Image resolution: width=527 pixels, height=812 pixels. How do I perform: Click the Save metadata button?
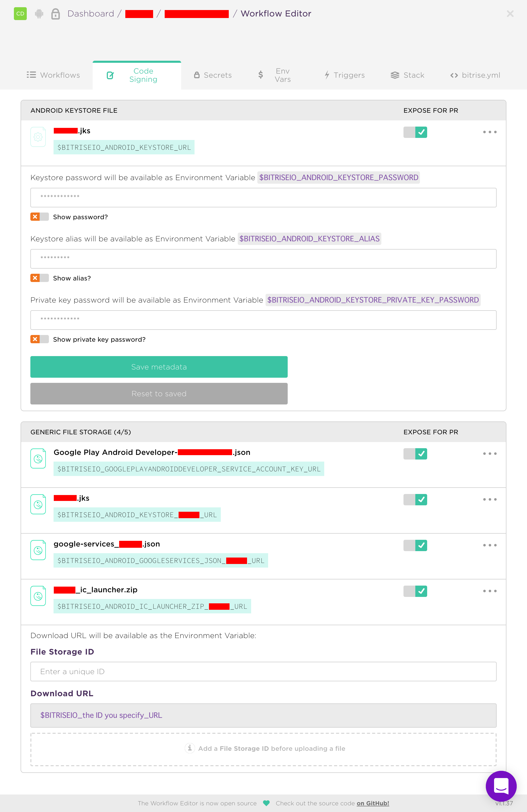159,367
